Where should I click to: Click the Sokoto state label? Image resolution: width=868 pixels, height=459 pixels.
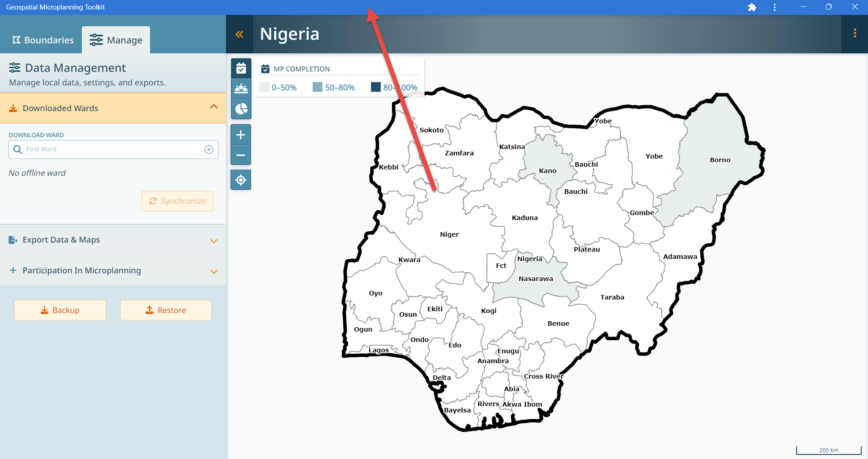pyautogui.click(x=432, y=130)
